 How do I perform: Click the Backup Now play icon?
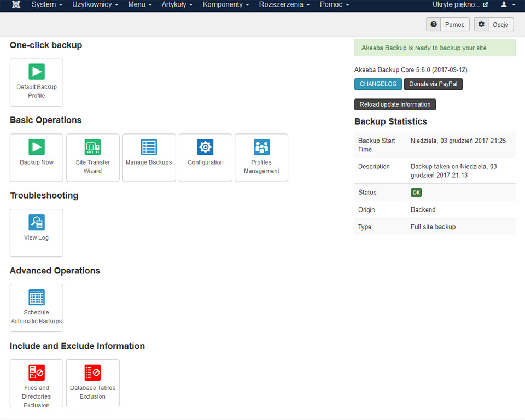(37, 147)
